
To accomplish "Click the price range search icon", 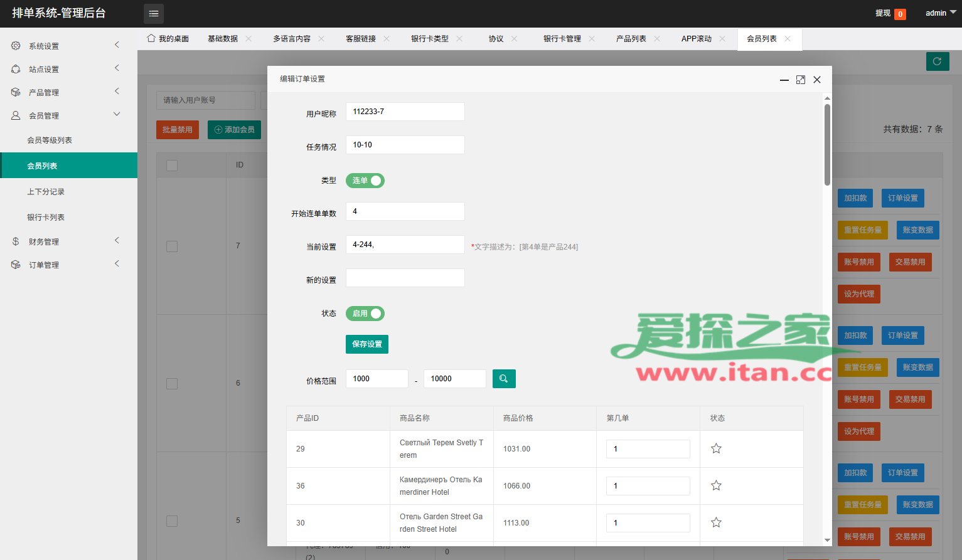I will pyautogui.click(x=504, y=379).
